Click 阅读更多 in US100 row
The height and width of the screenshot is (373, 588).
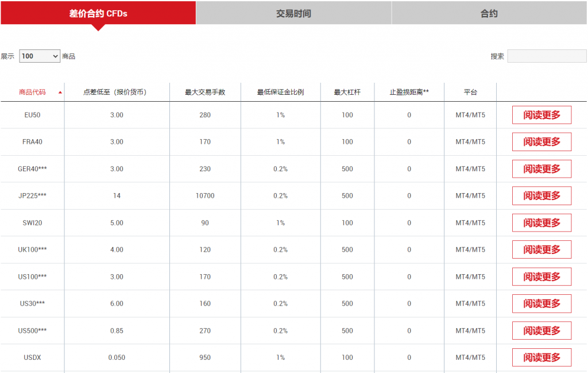coord(541,277)
